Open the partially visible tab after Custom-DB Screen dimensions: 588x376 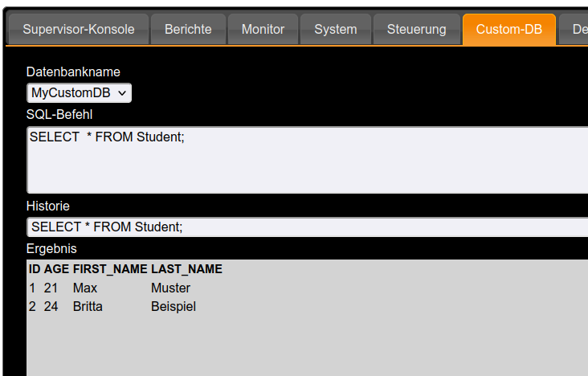pyautogui.click(x=574, y=29)
